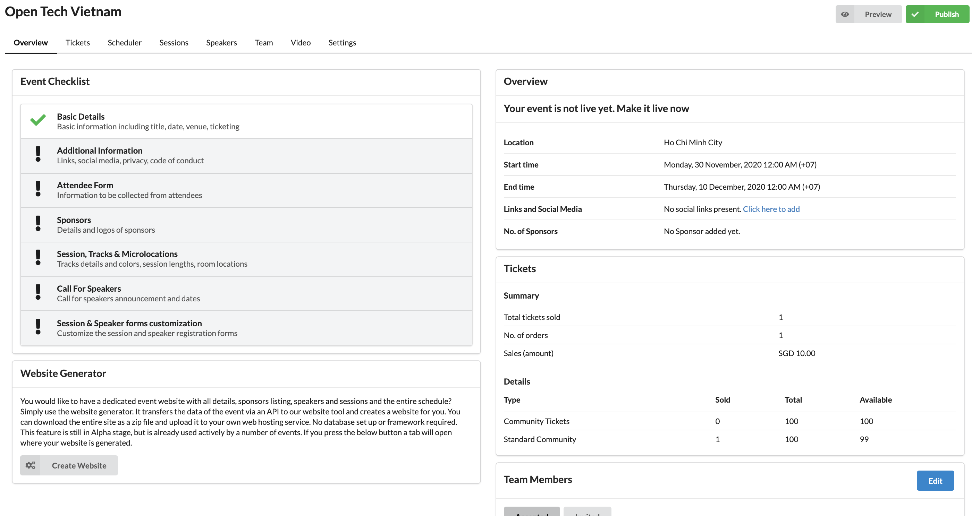Click the exclamation icon beside Attendee Form
This screenshot has width=980, height=516.
point(38,189)
